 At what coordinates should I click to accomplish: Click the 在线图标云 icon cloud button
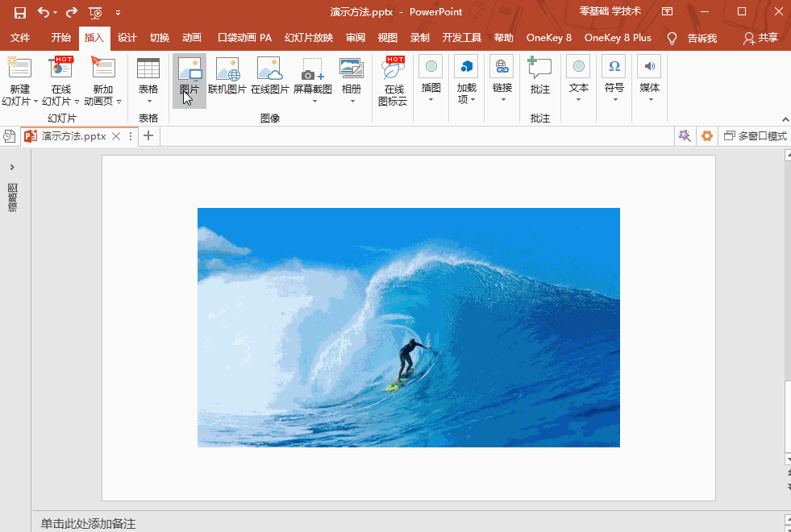point(393,81)
